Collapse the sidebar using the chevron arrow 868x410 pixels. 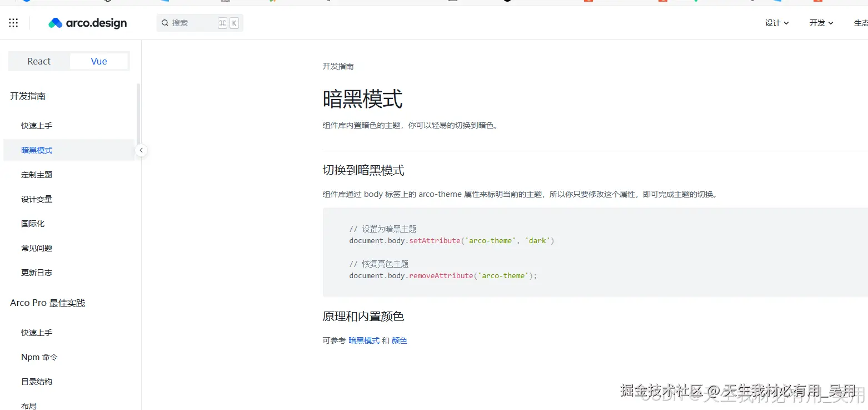(141, 150)
